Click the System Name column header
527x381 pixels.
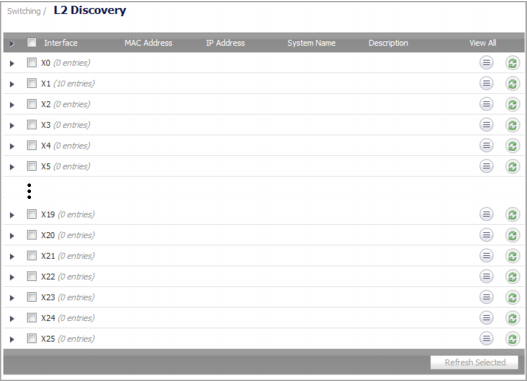(x=311, y=43)
